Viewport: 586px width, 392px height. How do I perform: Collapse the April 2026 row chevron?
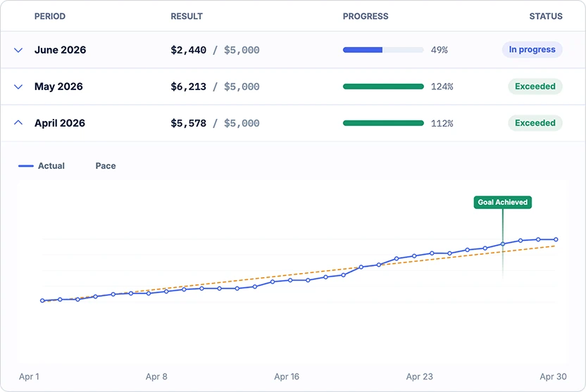pos(18,123)
